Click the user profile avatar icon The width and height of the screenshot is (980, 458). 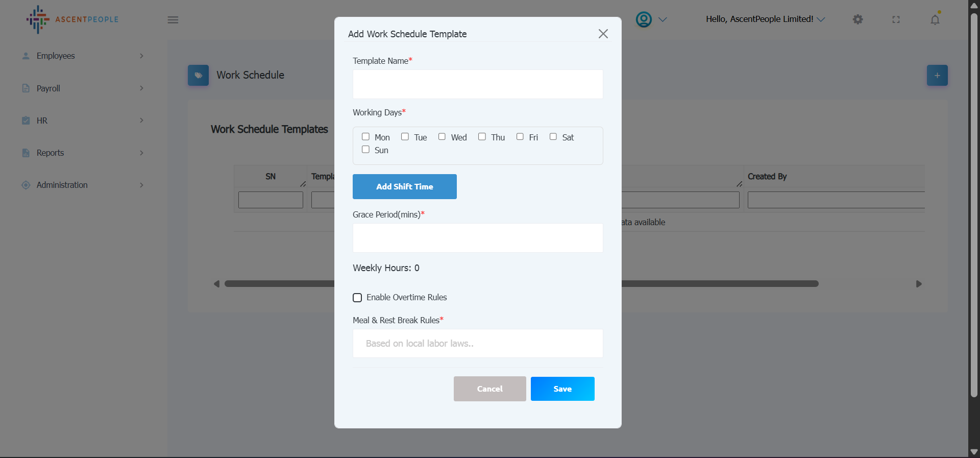pos(644,19)
